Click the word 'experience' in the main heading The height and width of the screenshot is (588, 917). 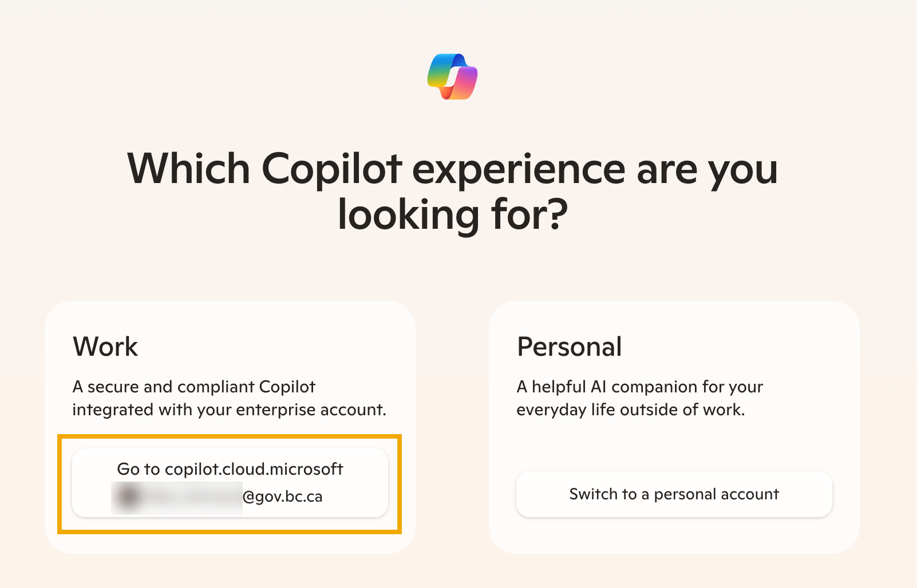[x=519, y=169]
